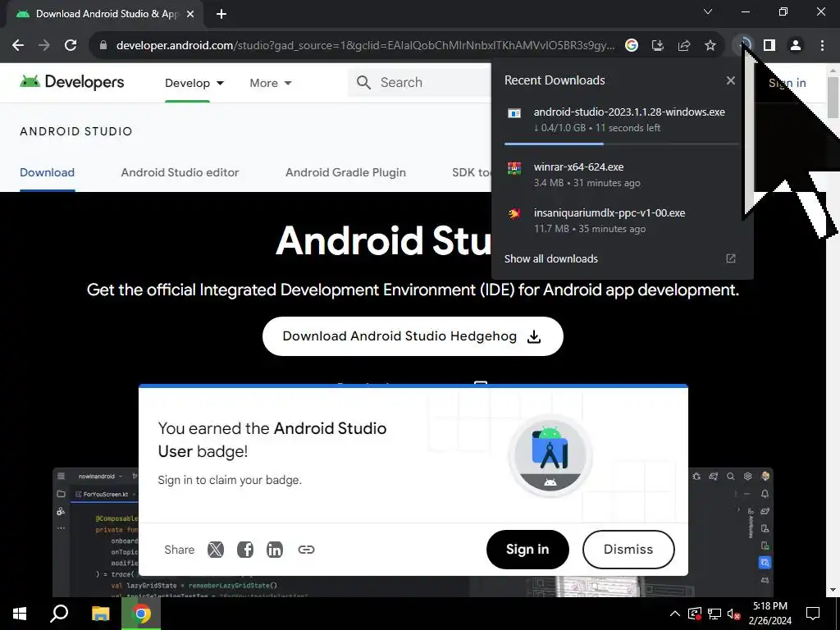Open the tab search chevron

click(x=708, y=11)
